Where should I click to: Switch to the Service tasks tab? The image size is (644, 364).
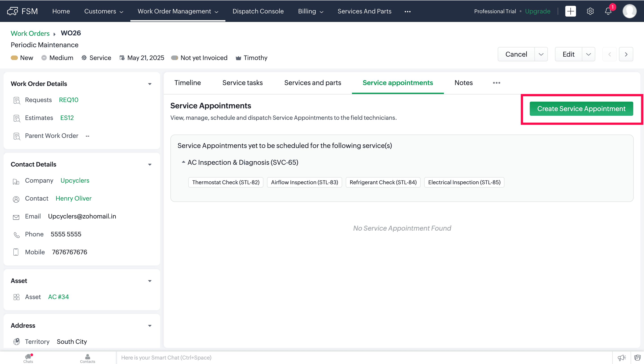point(242,83)
